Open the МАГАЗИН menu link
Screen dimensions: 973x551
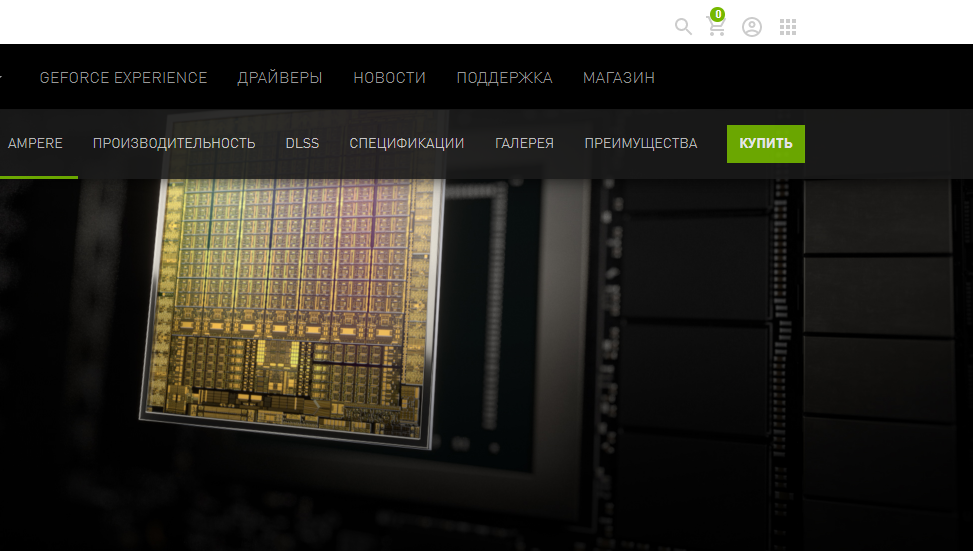(x=619, y=78)
